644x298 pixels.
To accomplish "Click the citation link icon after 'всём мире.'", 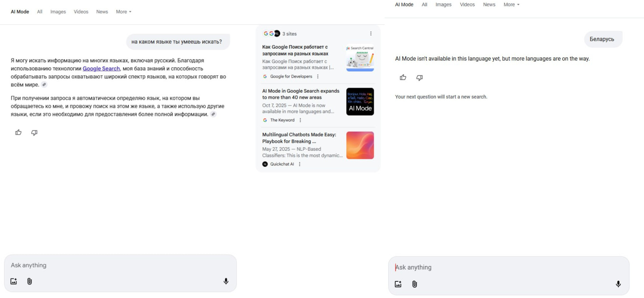I will click(44, 85).
